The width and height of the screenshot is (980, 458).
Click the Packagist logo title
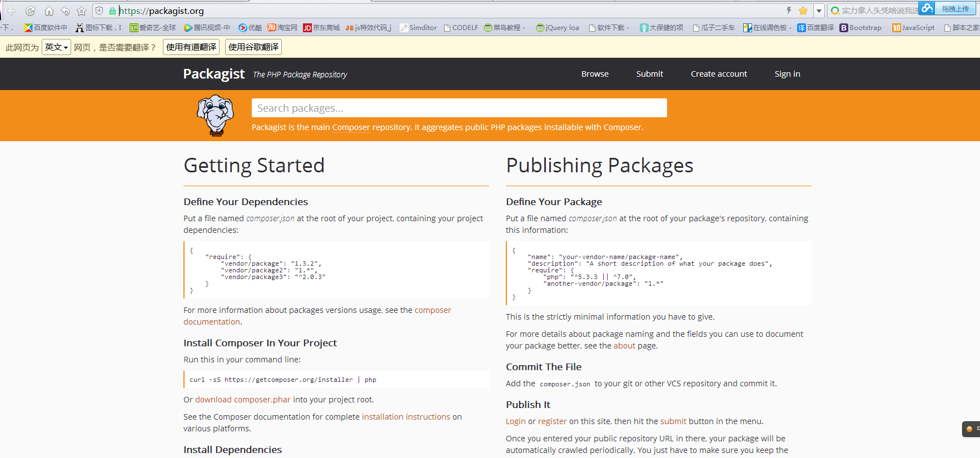(x=214, y=74)
